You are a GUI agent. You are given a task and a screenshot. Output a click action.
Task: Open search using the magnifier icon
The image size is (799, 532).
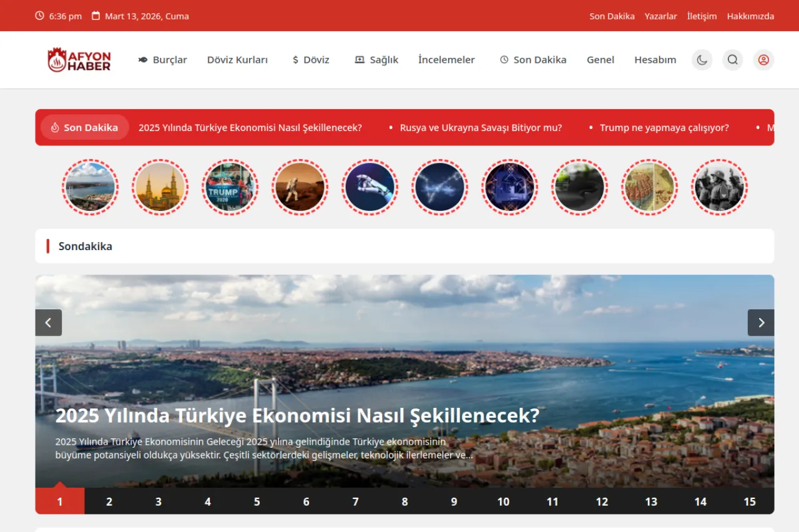tap(732, 60)
